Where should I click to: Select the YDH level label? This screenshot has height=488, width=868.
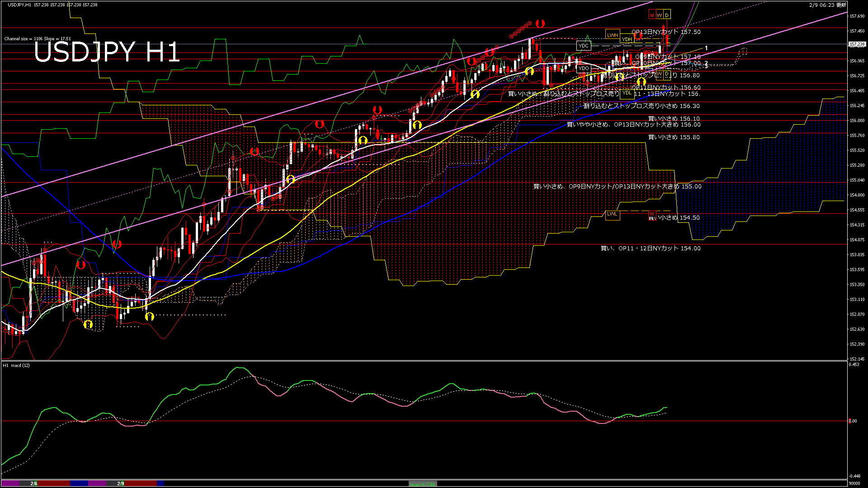(x=627, y=39)
